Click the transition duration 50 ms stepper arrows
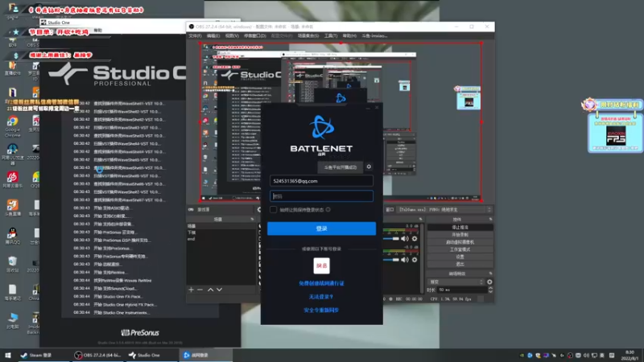Image resolution: width=644 pixels, height=362 pixels. pyautogui.click(x=490, y=290)
